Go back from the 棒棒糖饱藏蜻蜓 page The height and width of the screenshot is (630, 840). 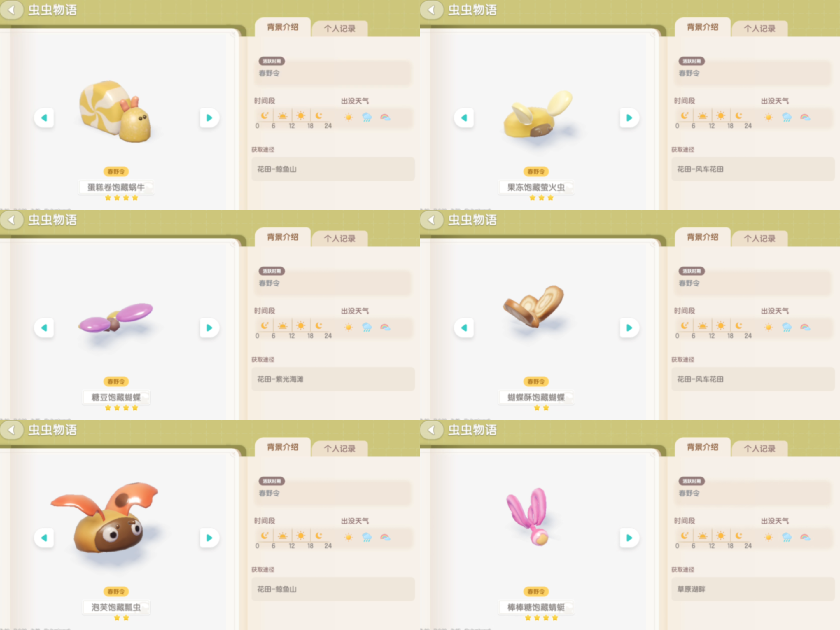pos(432,430)
